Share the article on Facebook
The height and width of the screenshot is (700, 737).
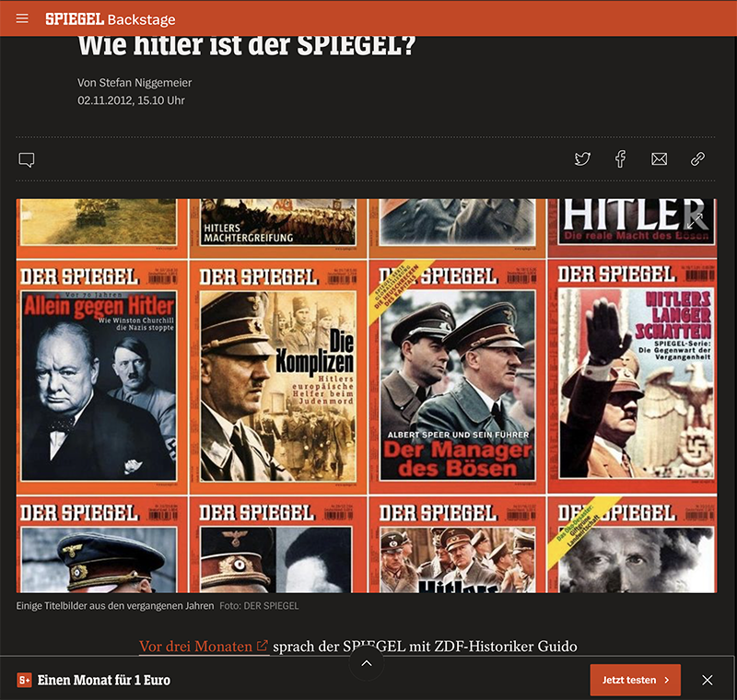pos(621,159)
